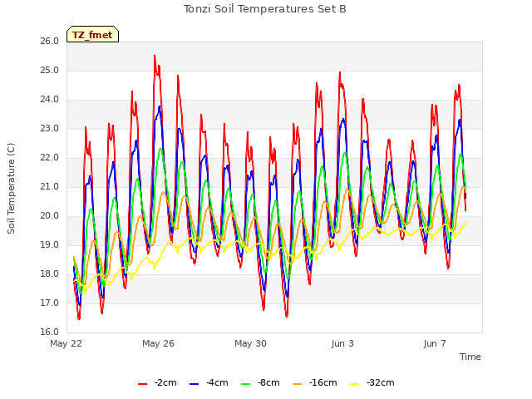532x399 pixels.
Task: Click the chart title Tonzi Soil Temperatures Set B
Action: pyautogui.click(x=265, y=9)
